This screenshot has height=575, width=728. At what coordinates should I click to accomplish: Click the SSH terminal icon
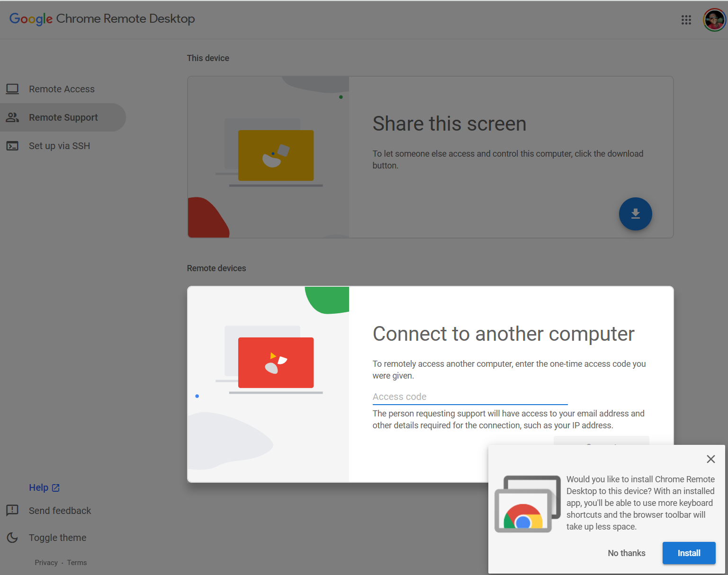click(x=12, y=146)
